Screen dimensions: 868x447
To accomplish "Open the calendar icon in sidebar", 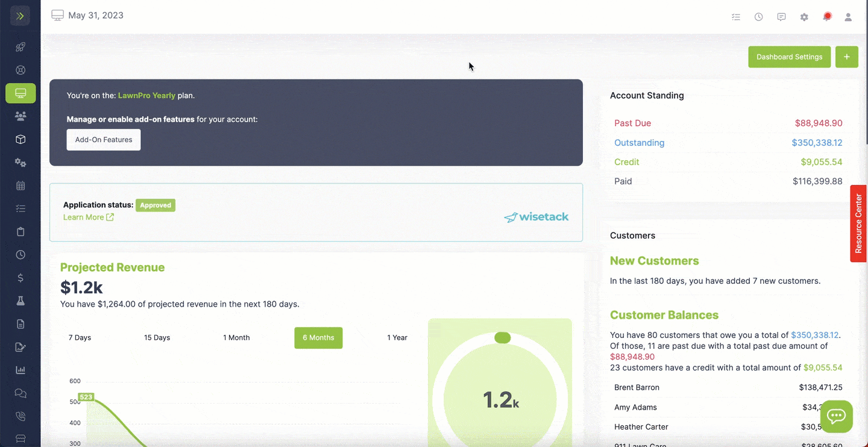I will point(20,186).
